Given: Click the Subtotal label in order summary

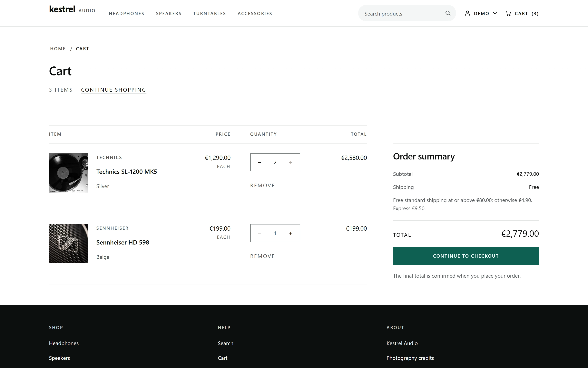Looking at the screenshot, I should pyautogui.click(x=403, y=174).
